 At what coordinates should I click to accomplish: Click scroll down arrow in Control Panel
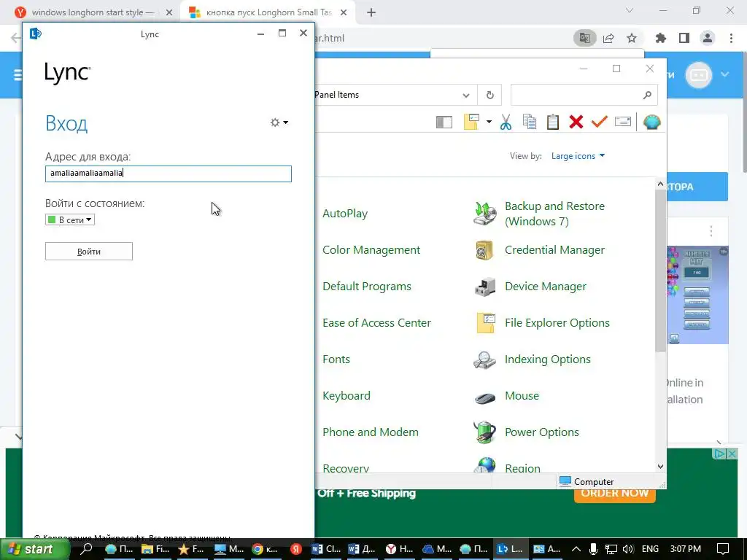pyautogui.click(x=660, y=467)
